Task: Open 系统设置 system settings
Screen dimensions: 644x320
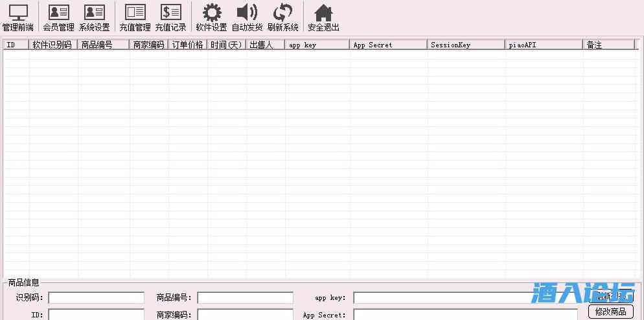Action: coord(95,17)
